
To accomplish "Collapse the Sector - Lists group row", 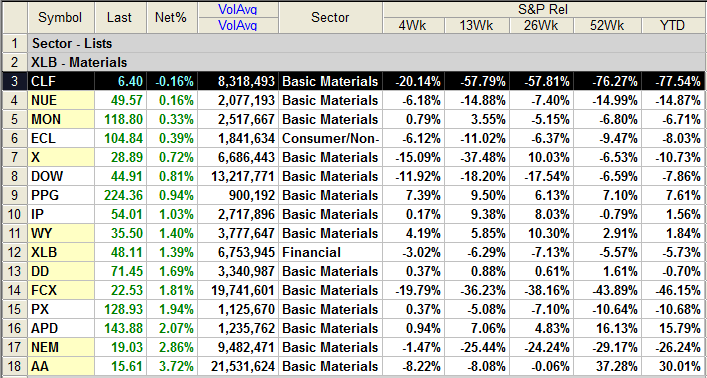I will [x=367, y=44].
